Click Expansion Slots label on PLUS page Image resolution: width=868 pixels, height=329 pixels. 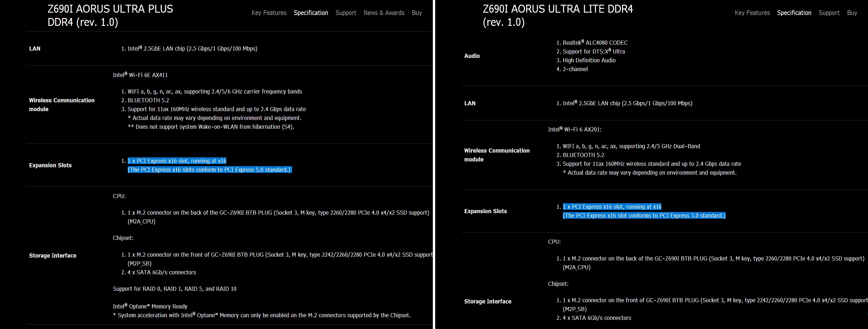tap(50, 165)
